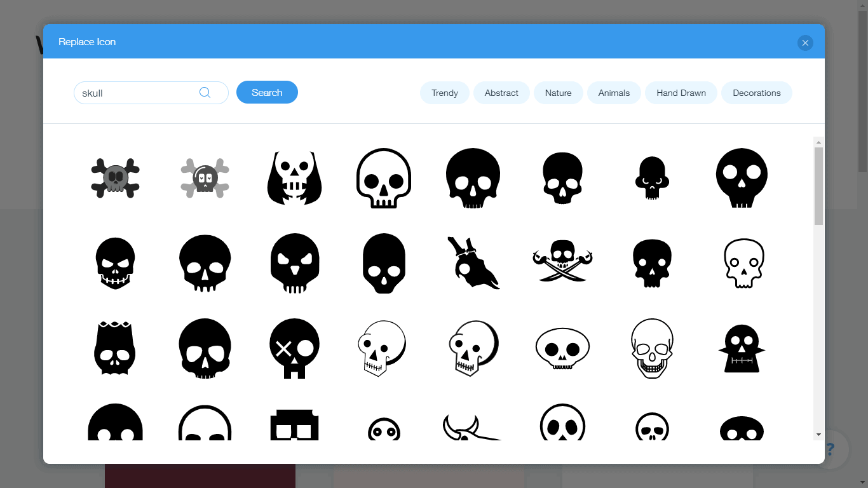Pick the skull with vampire collar icon
The image size is (868, 488).
point(742,348)
